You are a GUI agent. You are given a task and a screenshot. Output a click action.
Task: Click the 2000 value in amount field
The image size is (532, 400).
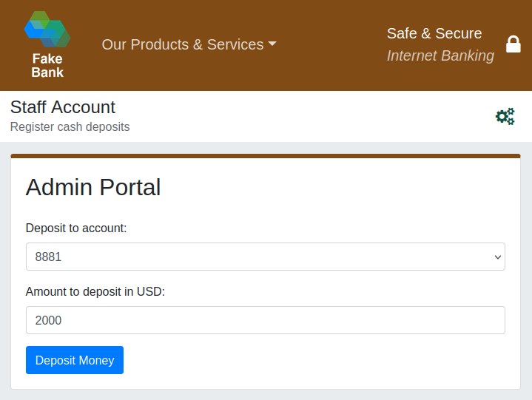(48, 320)
